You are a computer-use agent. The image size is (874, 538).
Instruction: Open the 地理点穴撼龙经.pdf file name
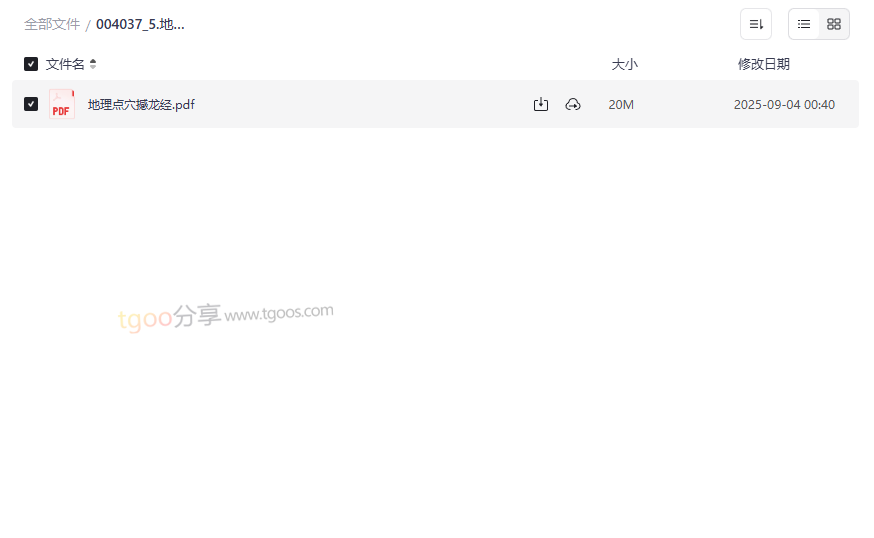coord(142,104)
